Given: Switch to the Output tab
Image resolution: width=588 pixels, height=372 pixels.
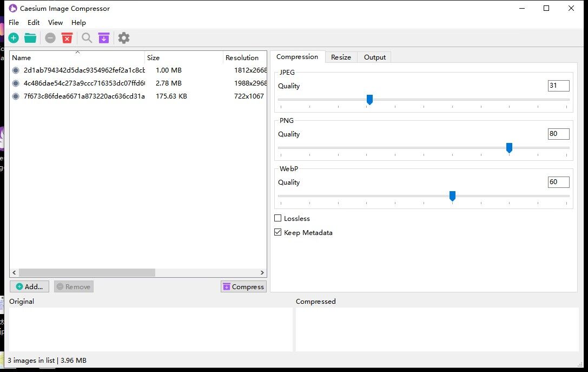Looking at the screenshot, I should (375, 57).
